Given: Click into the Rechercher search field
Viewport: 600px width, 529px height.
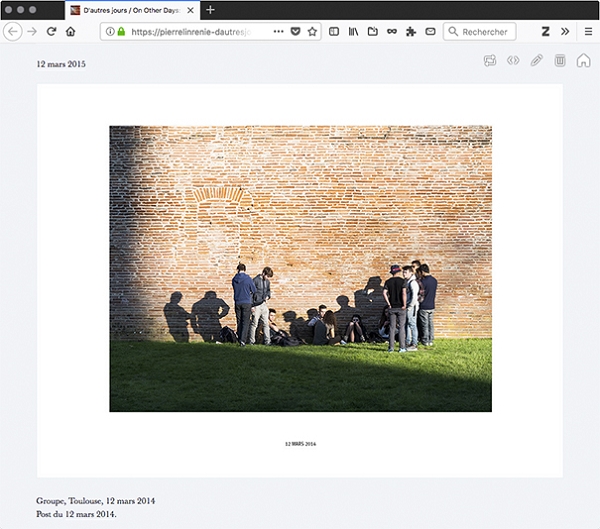Looking at the screenshot, I should pos(485,32).
